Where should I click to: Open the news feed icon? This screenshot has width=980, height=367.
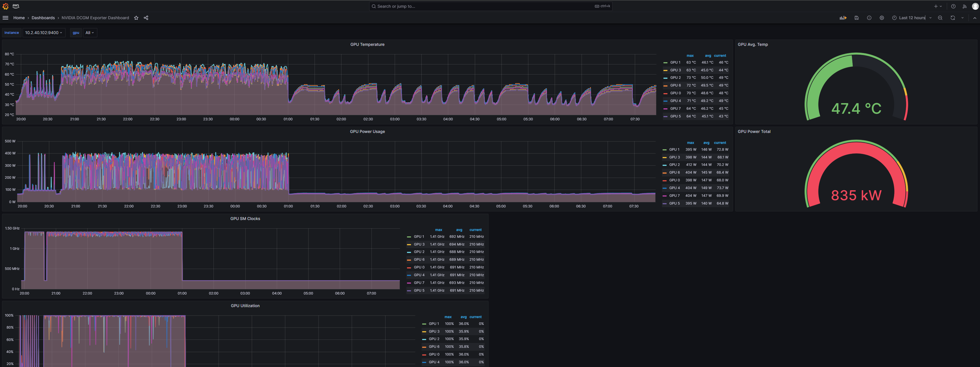point(964,7)
